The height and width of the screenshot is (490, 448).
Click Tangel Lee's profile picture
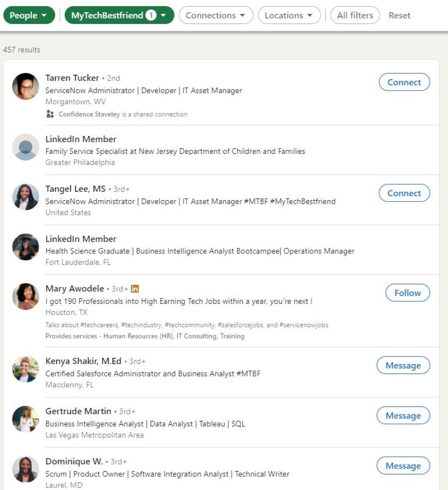[25, 197]
